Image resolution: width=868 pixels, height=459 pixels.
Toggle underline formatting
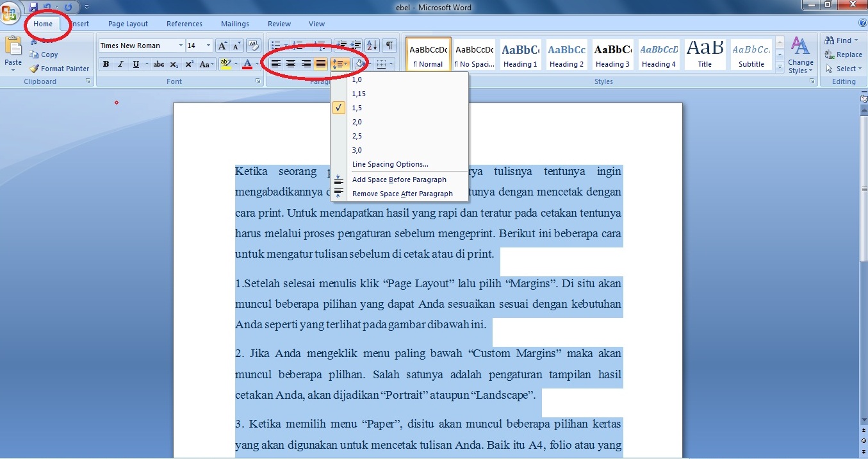click(x=136, y=64)
